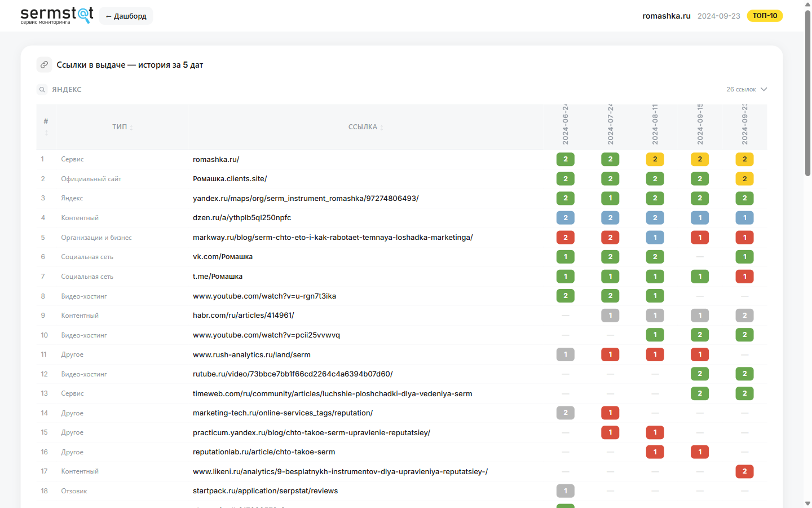Click Сервис in the timeweb.com row

pos(72,394)
